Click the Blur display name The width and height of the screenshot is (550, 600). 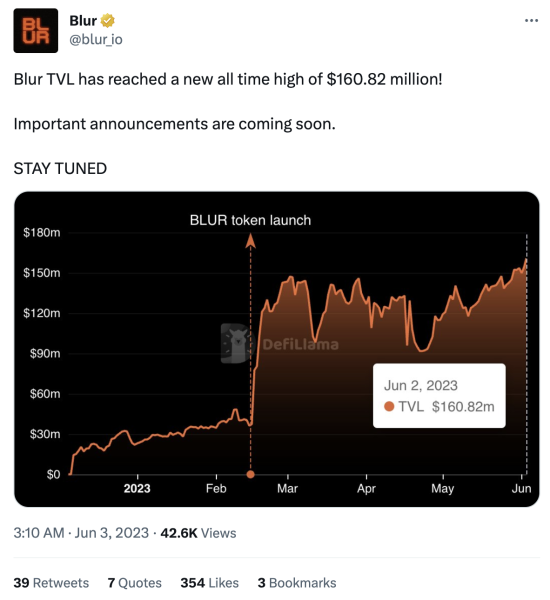83,21
